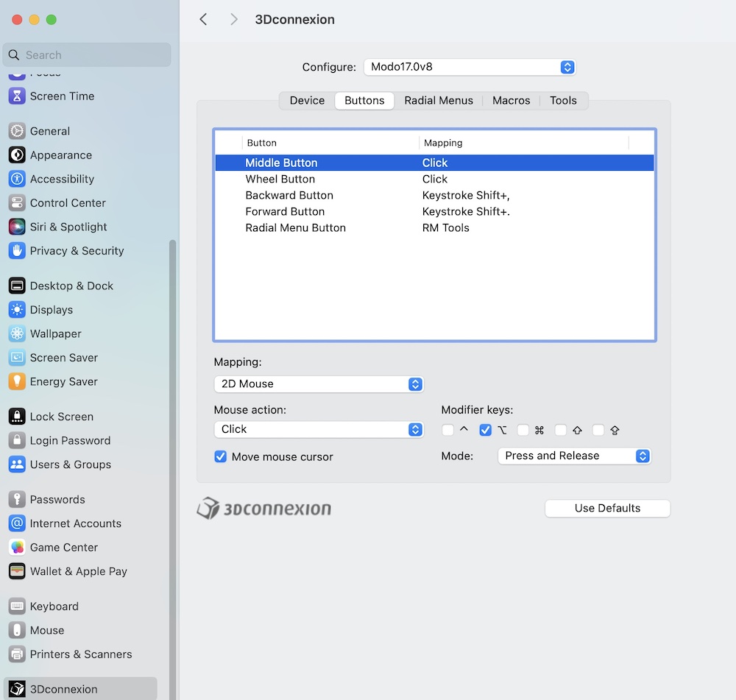Click the Lock Screen icon

point(17,417)
